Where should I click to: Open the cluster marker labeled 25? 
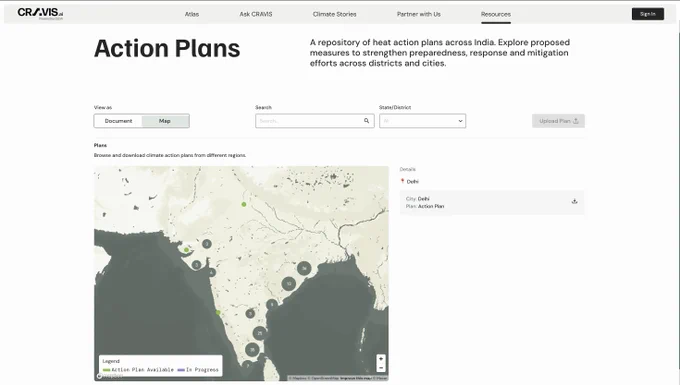point(259,333)
